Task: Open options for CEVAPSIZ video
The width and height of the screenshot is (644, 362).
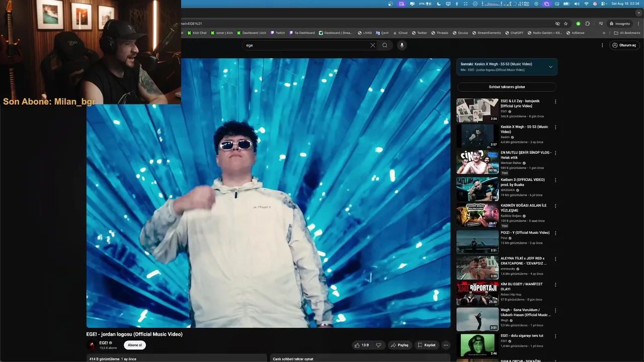Action: [555, 258]
